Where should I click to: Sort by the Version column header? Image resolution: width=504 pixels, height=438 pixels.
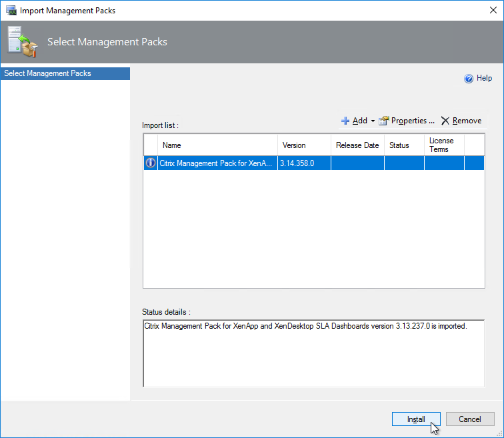pos(304,145)
